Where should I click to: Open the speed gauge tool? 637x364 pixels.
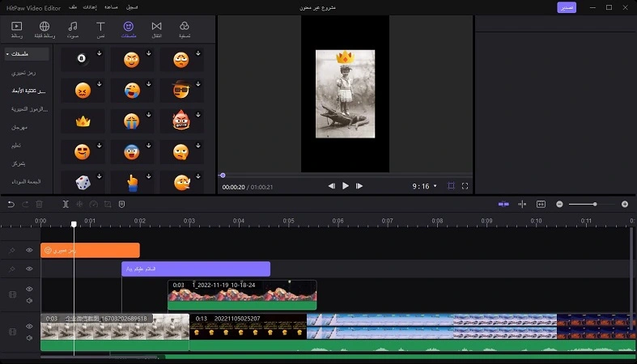point(93,204)
